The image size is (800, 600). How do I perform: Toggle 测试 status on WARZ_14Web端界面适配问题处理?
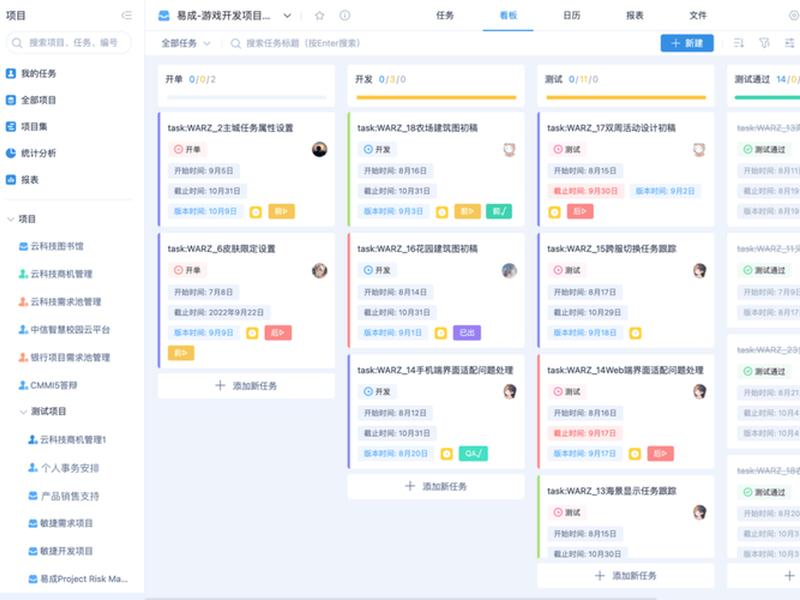click(567, 391)
